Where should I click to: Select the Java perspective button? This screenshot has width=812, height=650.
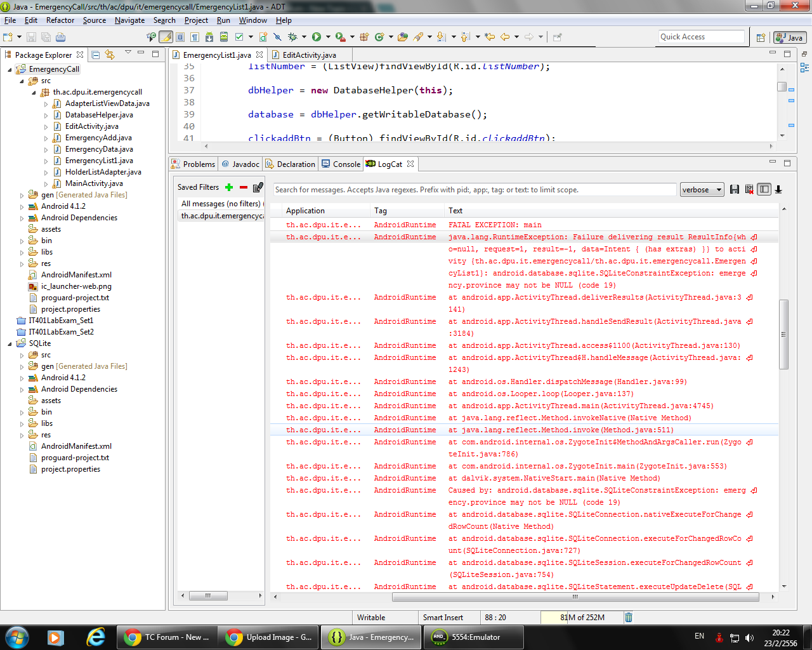790,37
